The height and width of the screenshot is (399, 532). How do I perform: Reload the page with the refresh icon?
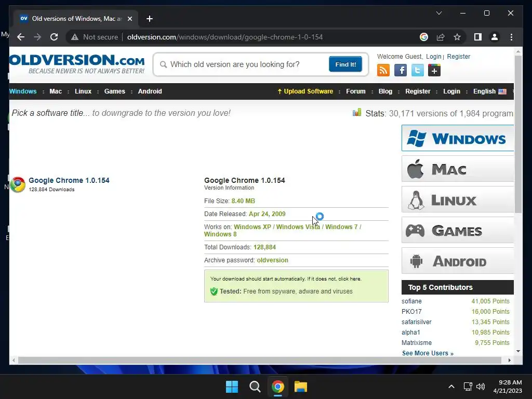point(54,37)
